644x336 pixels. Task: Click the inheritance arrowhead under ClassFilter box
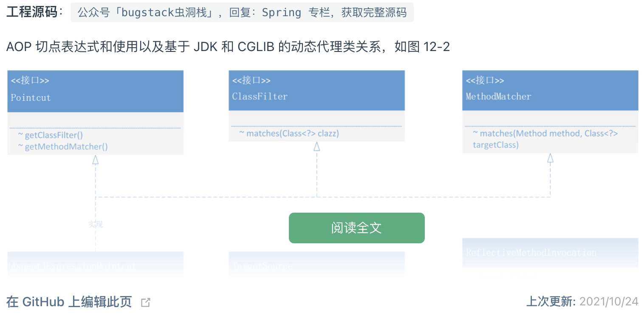pyautogui.click(x=317, y=147)
